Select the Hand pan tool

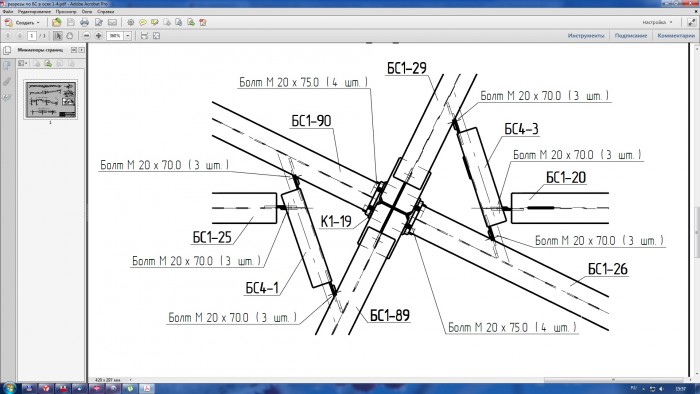tap(70, 36)
